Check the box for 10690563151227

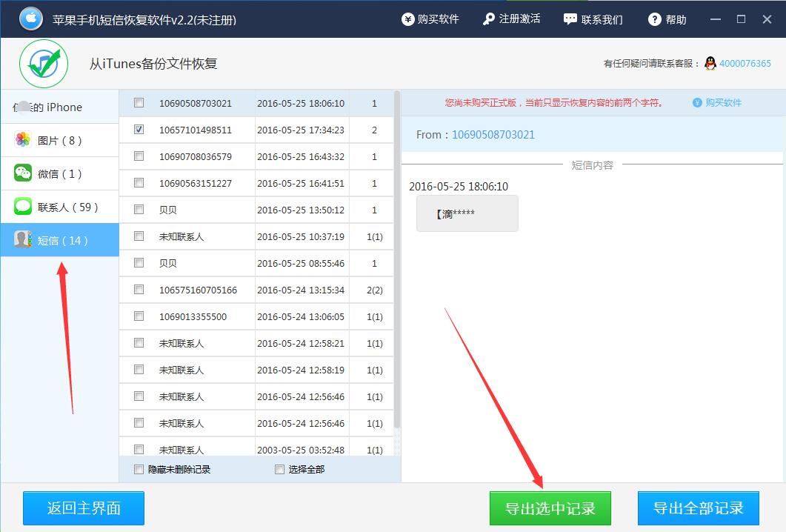pyautogui.click(x=139, y=182)
